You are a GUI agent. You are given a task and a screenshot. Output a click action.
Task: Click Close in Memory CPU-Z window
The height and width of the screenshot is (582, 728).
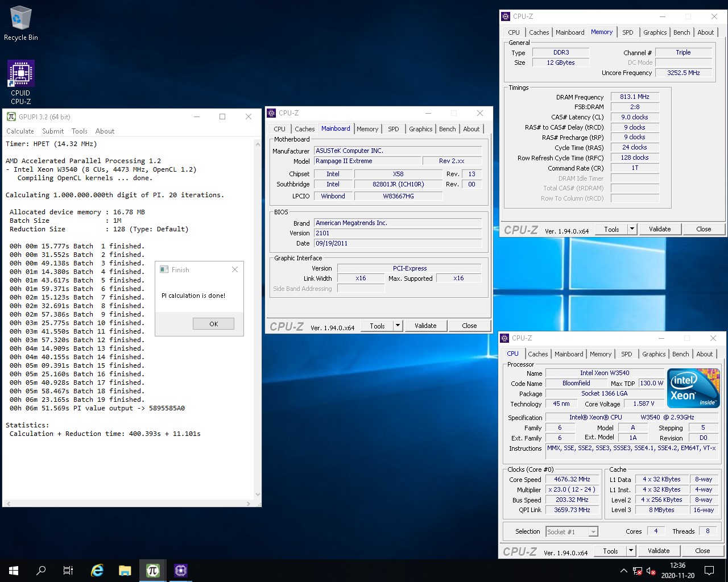tap(704, 229)
